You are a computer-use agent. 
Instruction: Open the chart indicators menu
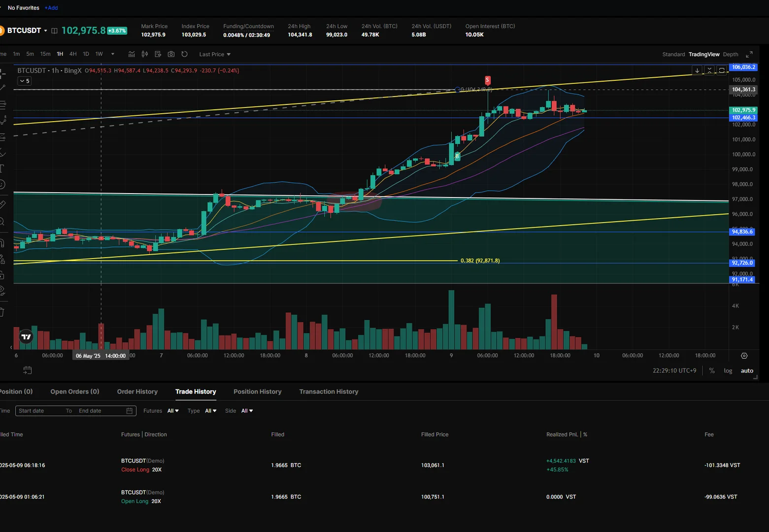click(x=132, y=54)
